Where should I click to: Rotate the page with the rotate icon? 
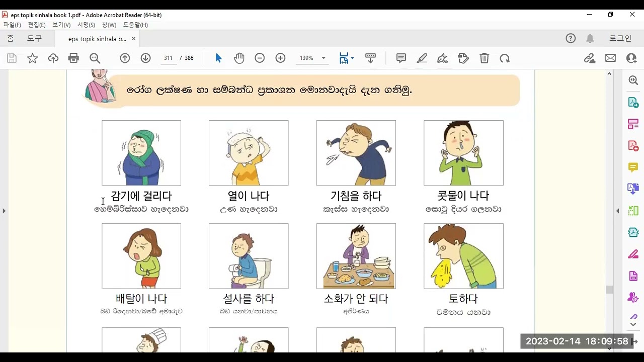[505, 58]
